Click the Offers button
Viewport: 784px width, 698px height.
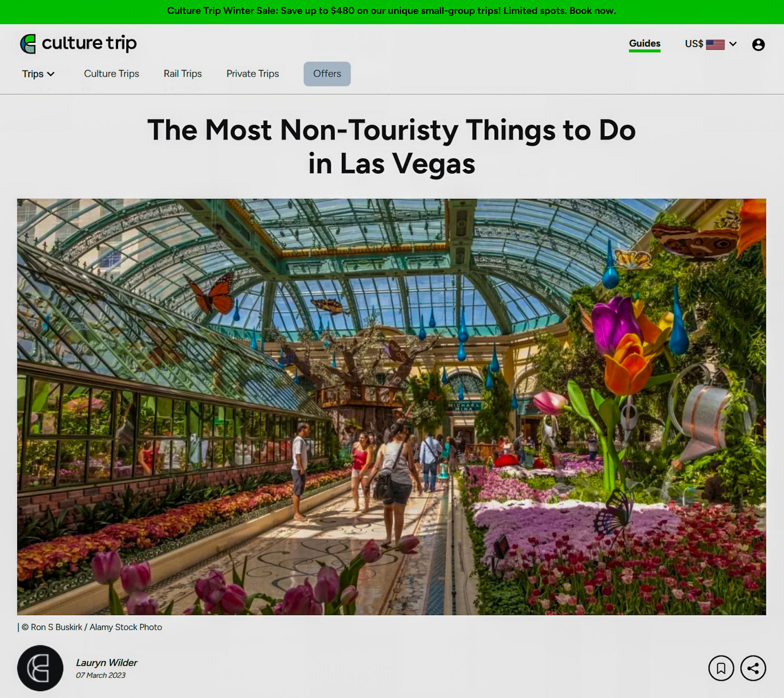click(327, 74)
